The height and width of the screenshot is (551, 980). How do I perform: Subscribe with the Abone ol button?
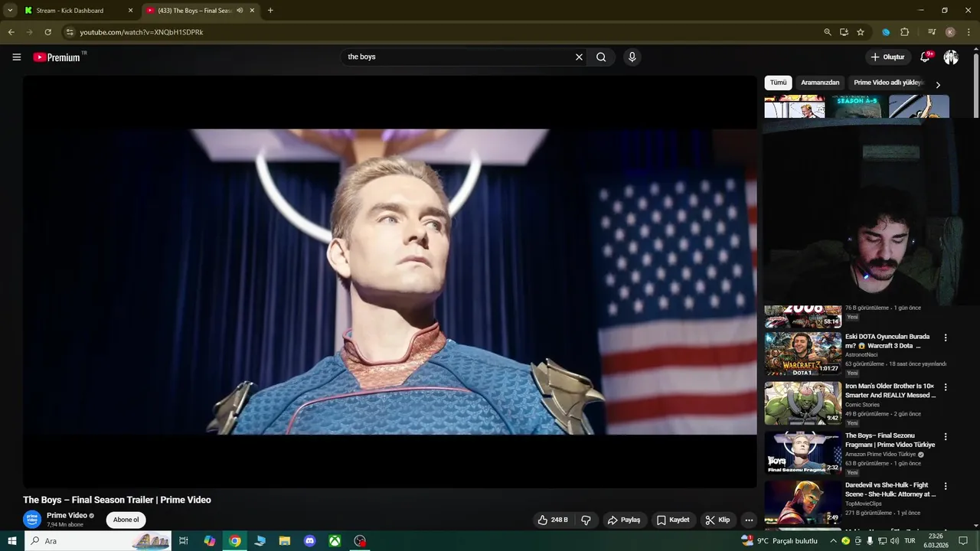(x=126, y=520)
